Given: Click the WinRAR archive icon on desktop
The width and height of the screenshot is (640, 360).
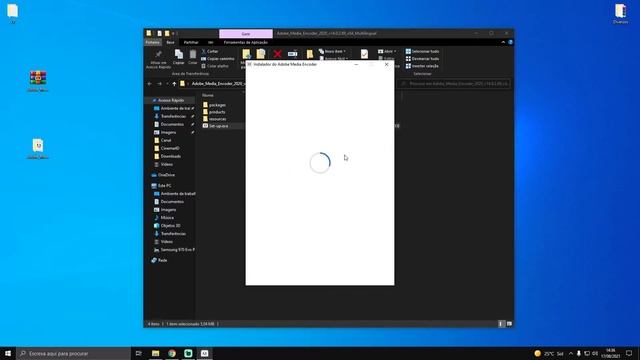Looking at the screenshot, I should pos(38,78).
